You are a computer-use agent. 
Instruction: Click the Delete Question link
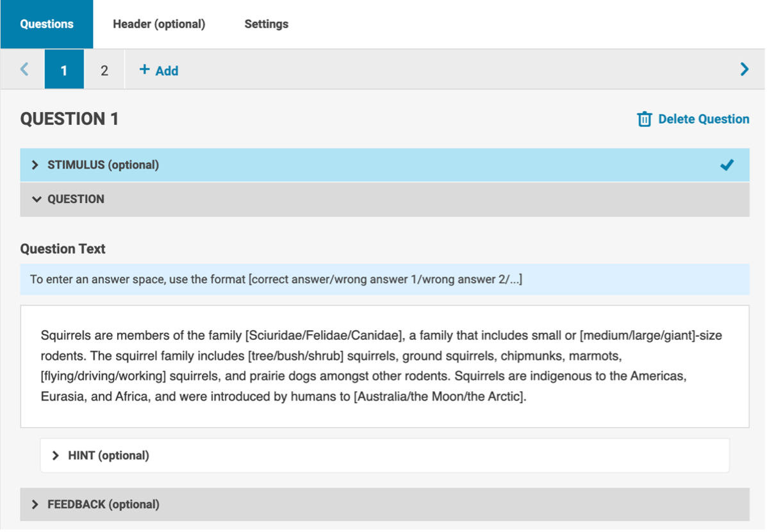pyautogui.click(x=693, y=118)
